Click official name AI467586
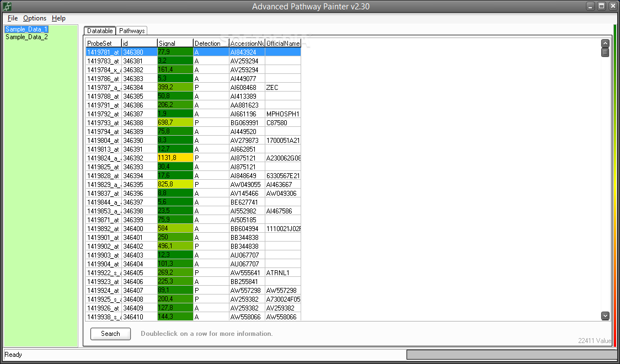620x364 pixels. (283, 211)
